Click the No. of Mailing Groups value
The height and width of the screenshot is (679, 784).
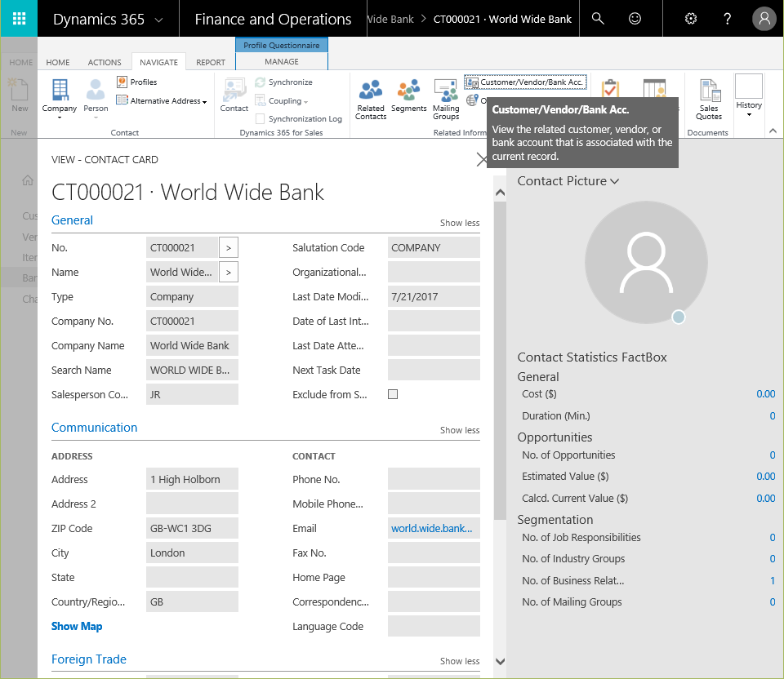pyautogui.click(x=773, y=602)
